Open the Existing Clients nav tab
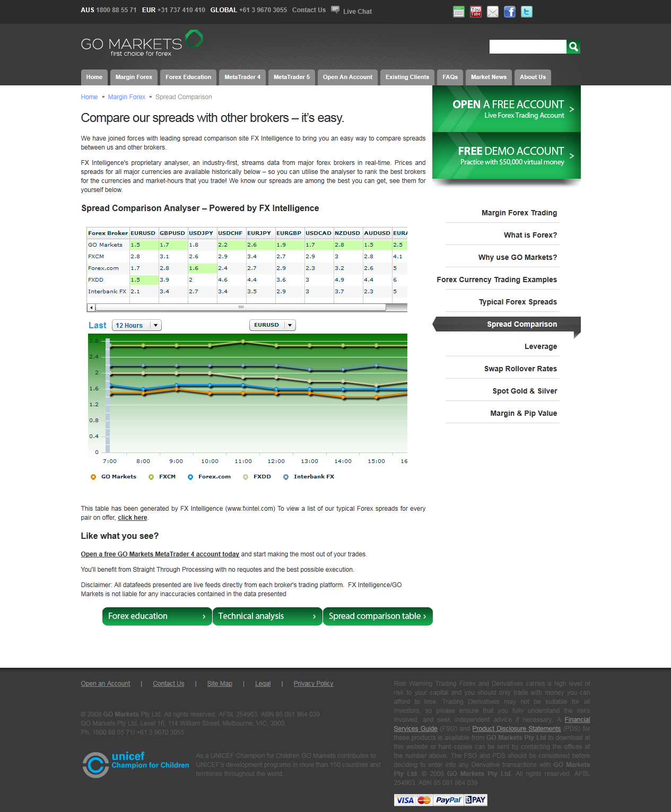 pyautogui.click(x=407, y=77)
